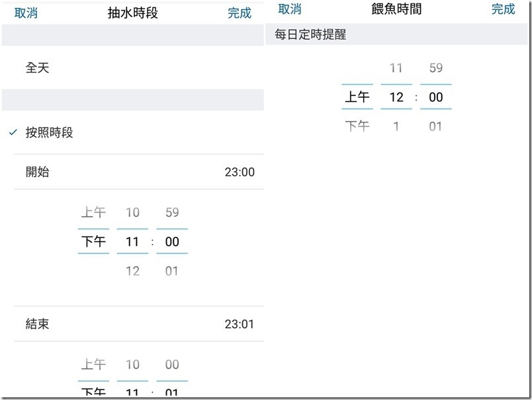Choose 上午 in the 結束 time picker
The height and width of the screenshot is (400, 532).
[93, 364]
